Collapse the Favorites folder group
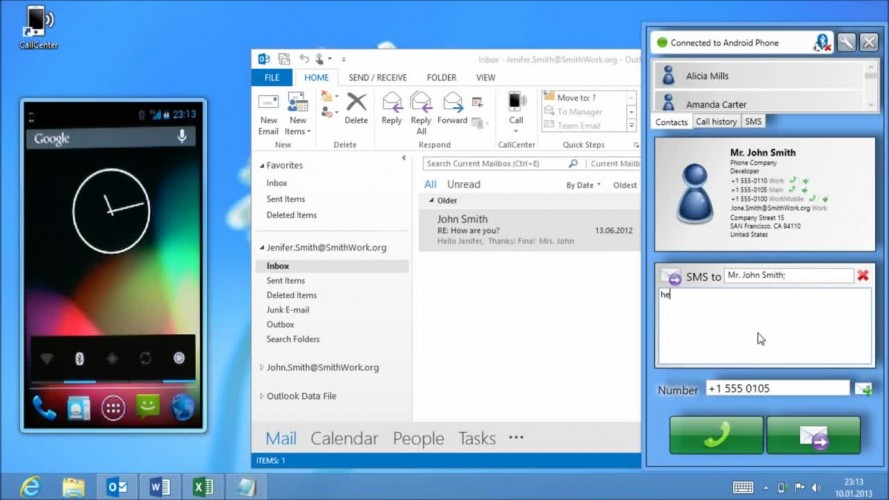This screenshot has width=889, height=500. pos(262,166)
